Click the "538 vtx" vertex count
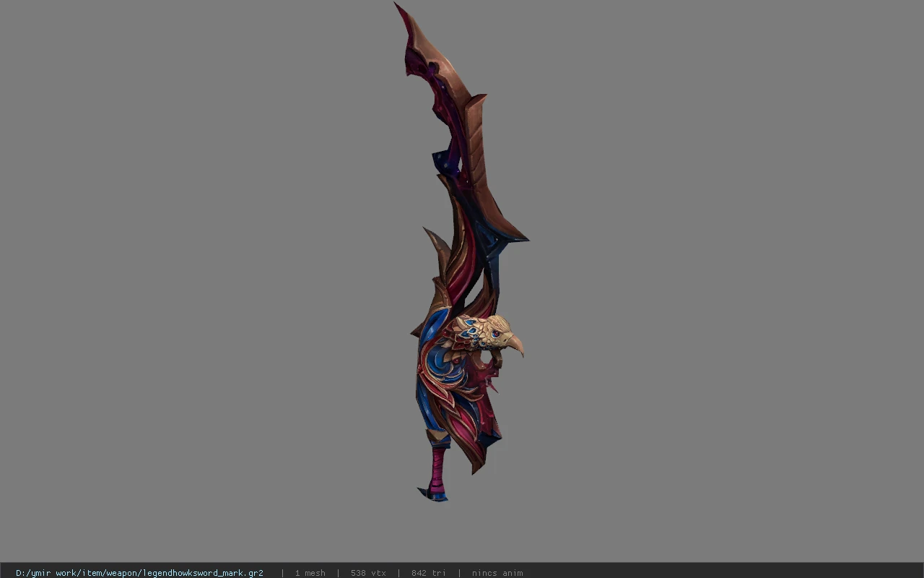Image resolution: width=924 pixels, height=578 pixels. [x=368, y=573]
